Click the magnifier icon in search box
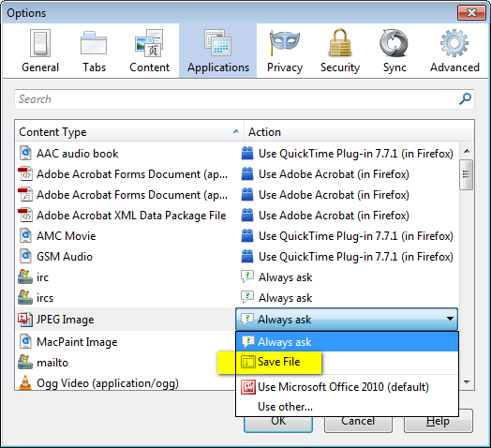 pyautogui.click(x=465, y=99)
